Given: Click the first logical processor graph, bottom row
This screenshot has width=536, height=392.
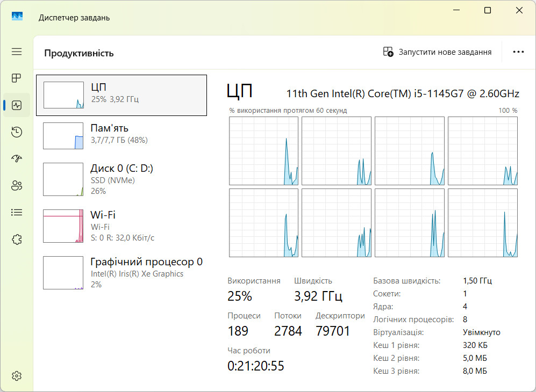Looking at the screenshot, I should pyautogui.click(x=263, y=223).
